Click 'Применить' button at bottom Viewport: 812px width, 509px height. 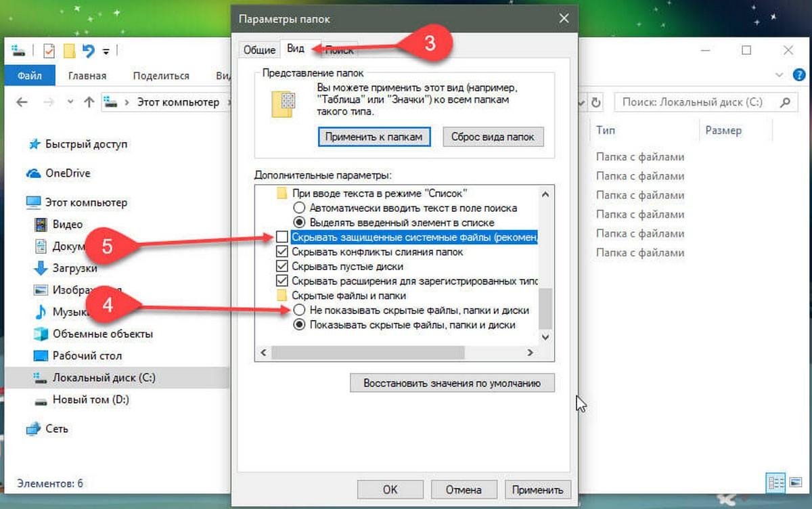click(537, 489)
